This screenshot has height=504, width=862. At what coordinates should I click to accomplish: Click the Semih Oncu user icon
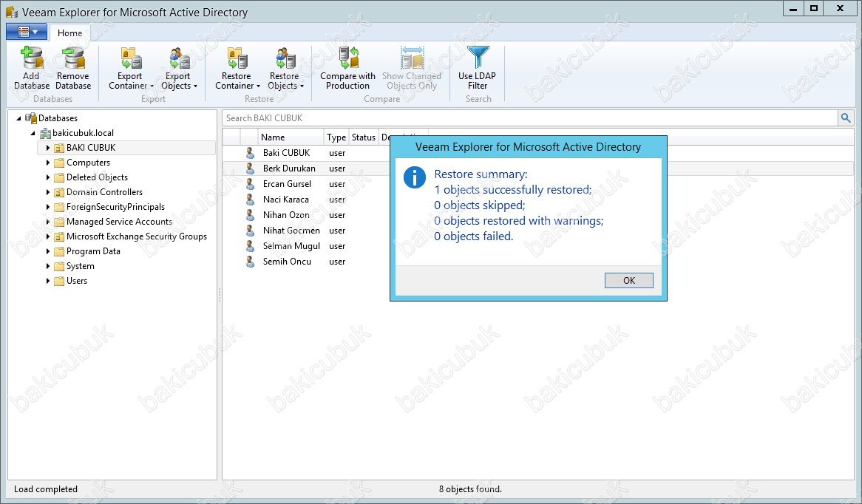[250, 262]
